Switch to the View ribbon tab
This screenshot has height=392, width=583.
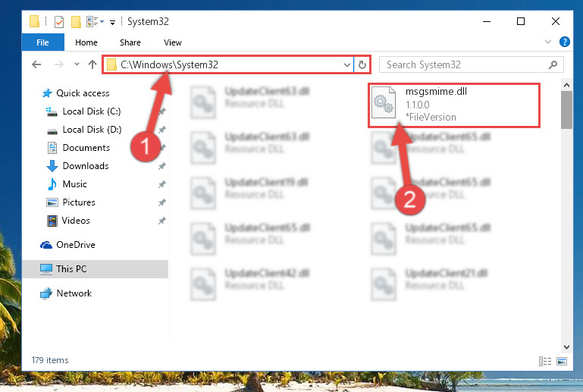(x=173, y=42)
